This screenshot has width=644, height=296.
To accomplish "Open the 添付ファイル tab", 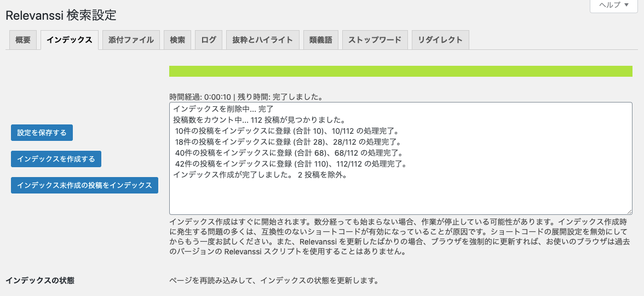I will pyautogui.click(x=131, y=40).
